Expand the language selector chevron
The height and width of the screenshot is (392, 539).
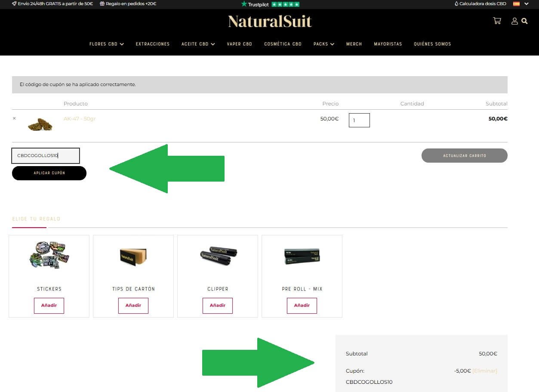tap(527, 4)
